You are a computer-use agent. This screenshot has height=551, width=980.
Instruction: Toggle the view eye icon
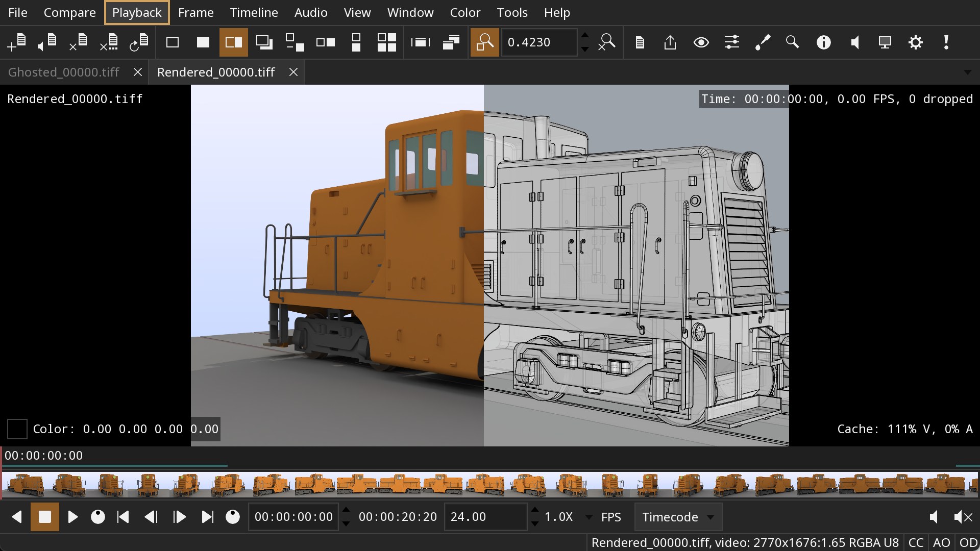click(701, 42)
